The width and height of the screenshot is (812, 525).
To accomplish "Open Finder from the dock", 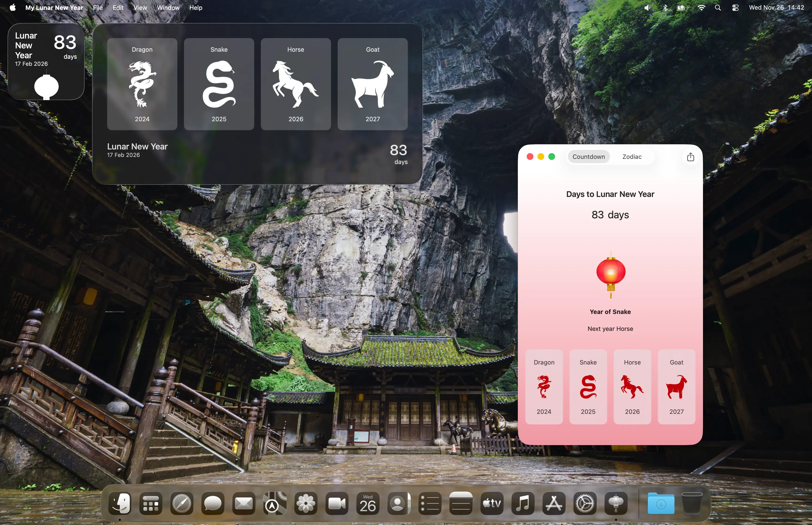I will [120, 503].
